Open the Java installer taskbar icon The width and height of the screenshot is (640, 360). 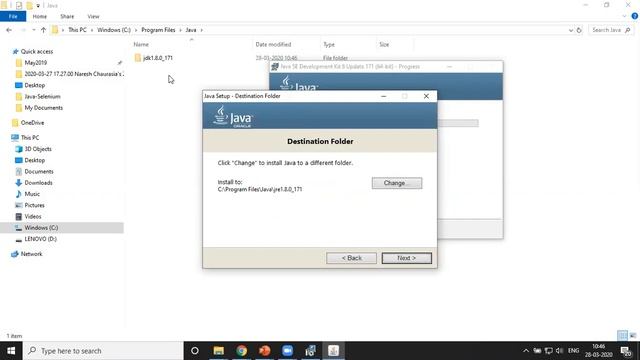click(x=333, y=351)
